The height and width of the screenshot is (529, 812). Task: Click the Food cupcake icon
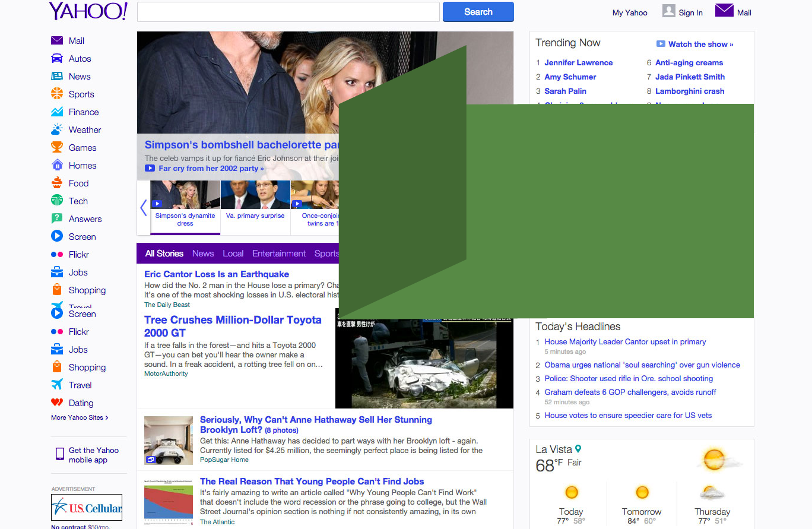(x=57, y=182)
